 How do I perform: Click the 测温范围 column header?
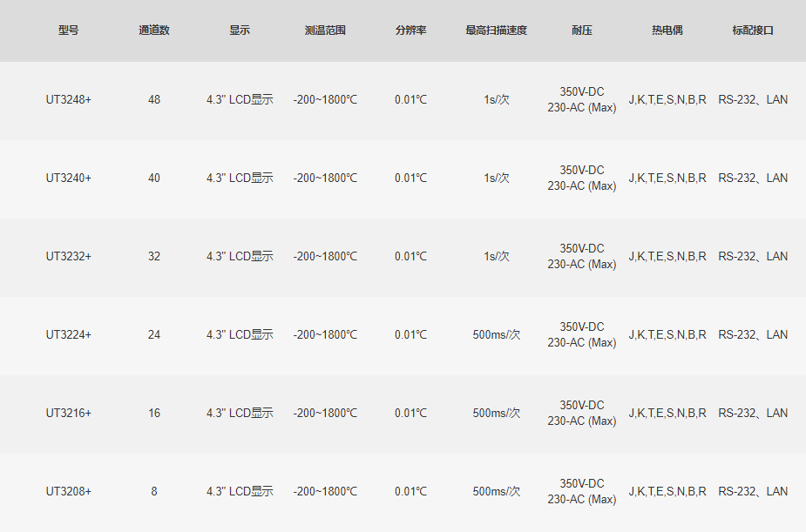point(325,30)
